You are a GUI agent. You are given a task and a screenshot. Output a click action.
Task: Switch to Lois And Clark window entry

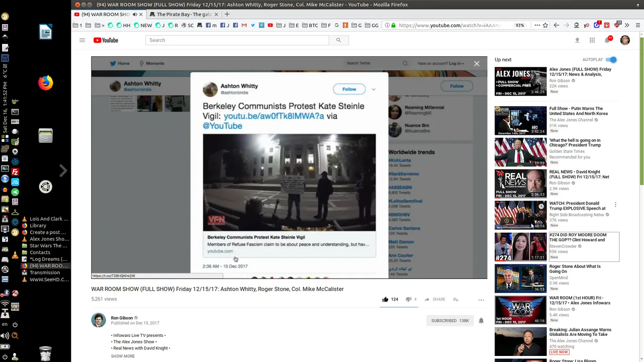[x=45, y=219]
